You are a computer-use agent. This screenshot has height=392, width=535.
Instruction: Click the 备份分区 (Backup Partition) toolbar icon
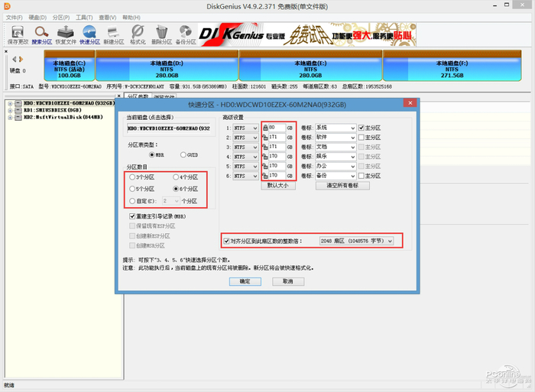pos(186,34)
